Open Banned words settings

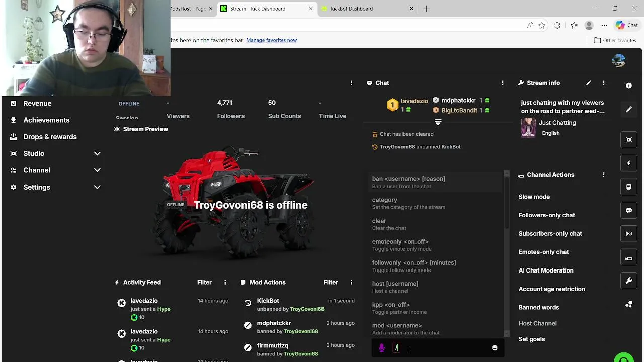click(x=539, y=307)
